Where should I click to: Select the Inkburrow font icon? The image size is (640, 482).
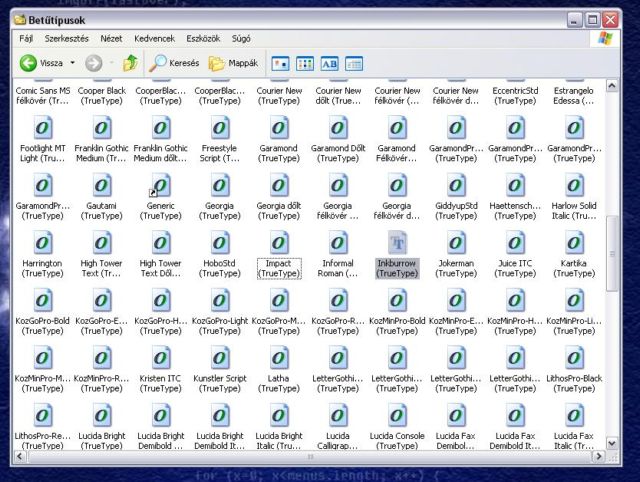397,243
